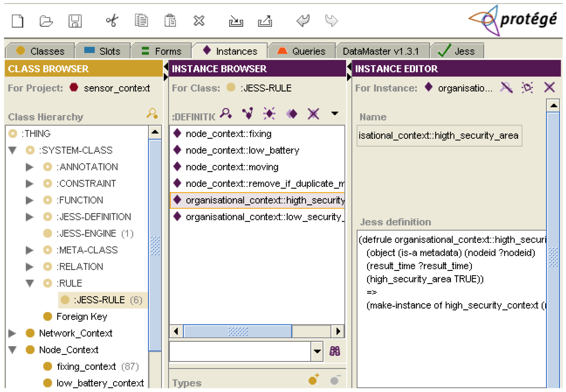
Task: Click the Save project toolbar icon
Action: point(75,21)
